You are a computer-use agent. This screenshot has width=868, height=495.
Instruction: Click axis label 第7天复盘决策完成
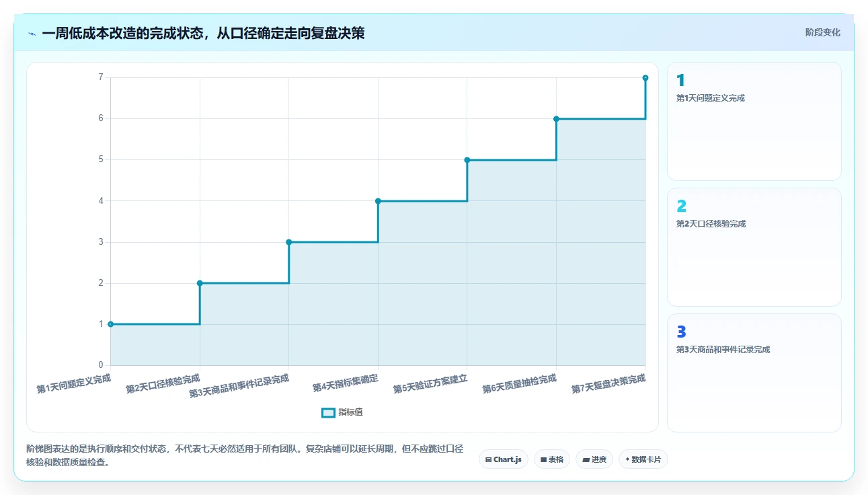(x=609, y=384)
